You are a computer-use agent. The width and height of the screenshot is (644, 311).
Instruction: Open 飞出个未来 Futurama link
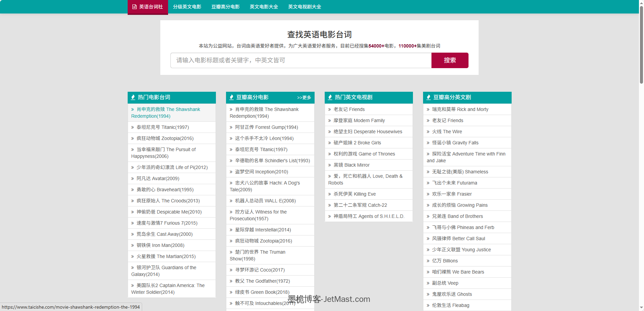454,183
